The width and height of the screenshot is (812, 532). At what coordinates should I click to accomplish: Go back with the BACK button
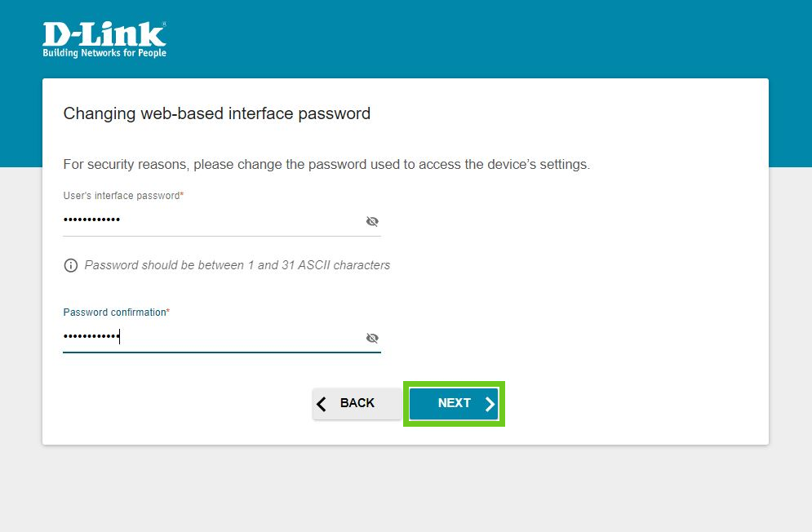357,404
